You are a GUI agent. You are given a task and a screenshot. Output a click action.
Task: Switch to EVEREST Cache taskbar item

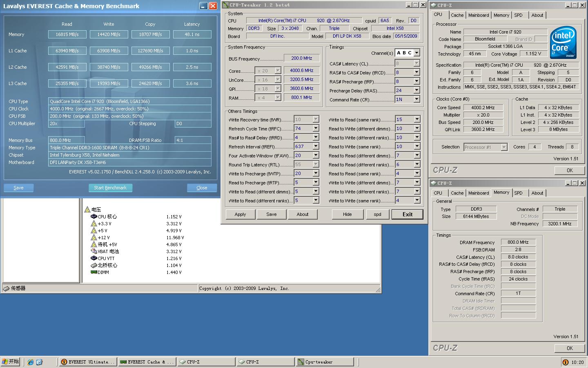147,362
